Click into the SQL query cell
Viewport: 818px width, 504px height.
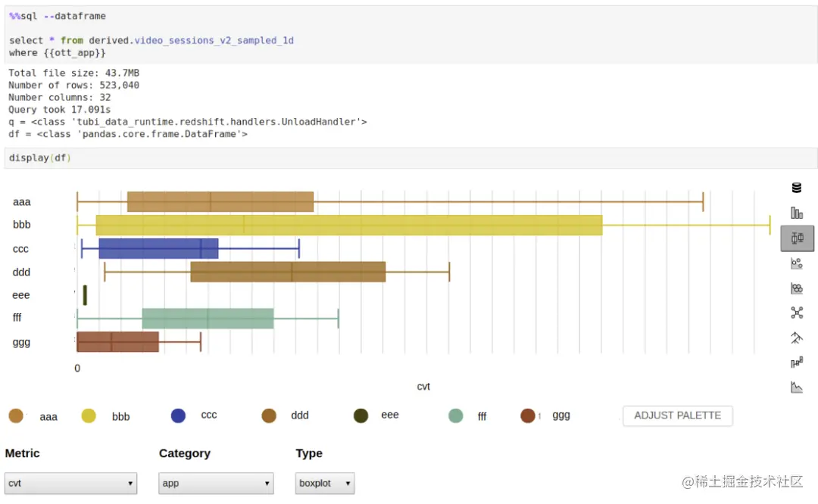point(409,35)
